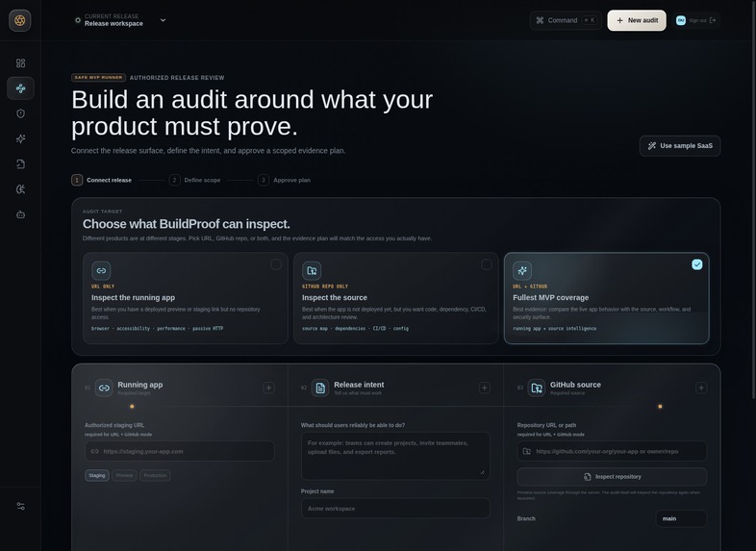Screen dimensions: 756x551
Task: Expand the Running app section plus button
Action: coord(269,388)
